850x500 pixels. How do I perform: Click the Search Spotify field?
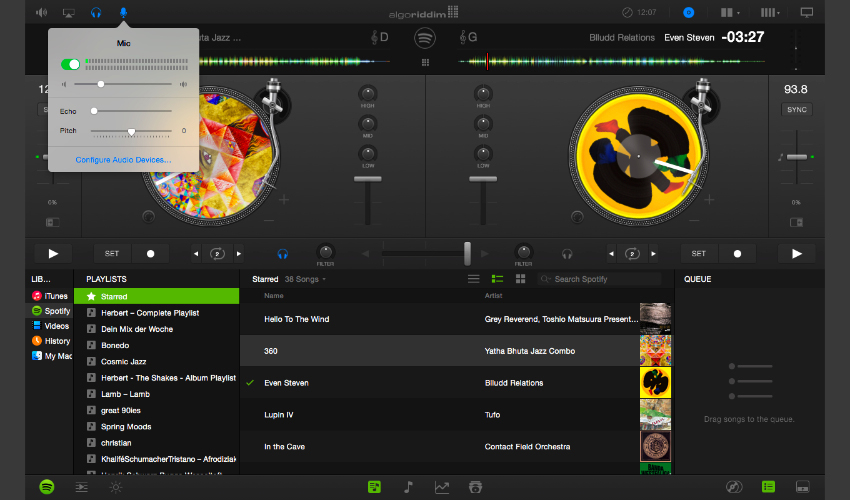(599, 279)
